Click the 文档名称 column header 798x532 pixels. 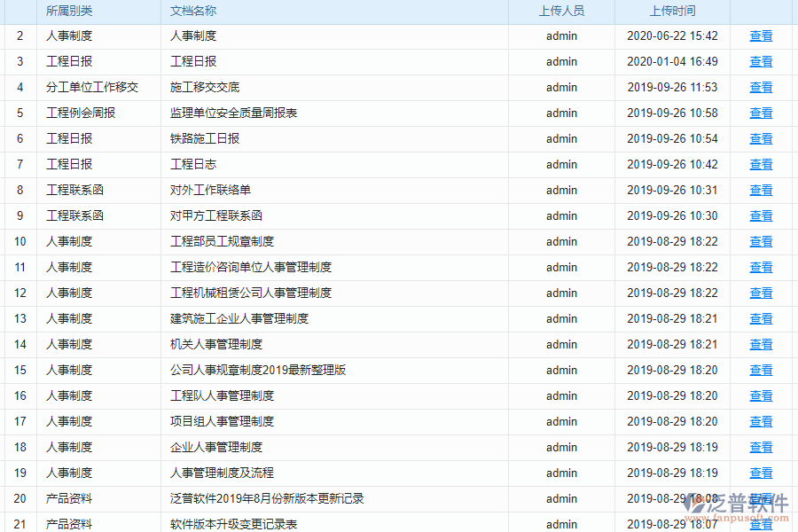(193, 11)
